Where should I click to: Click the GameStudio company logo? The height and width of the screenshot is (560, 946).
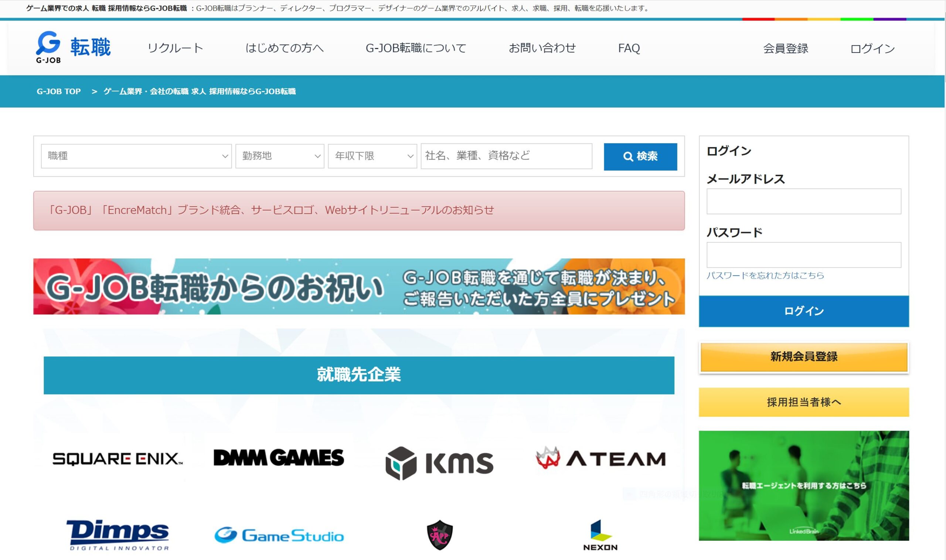(278, 535)
